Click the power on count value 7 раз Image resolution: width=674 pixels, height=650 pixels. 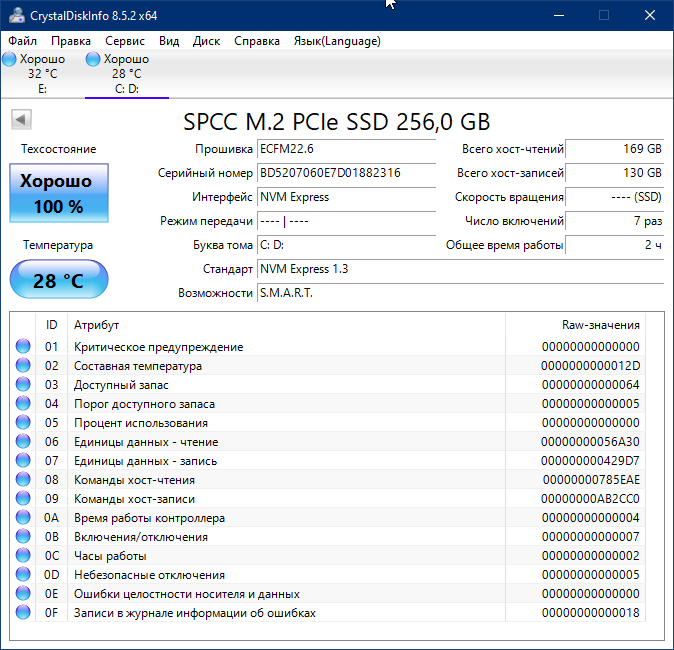[615, 221]
